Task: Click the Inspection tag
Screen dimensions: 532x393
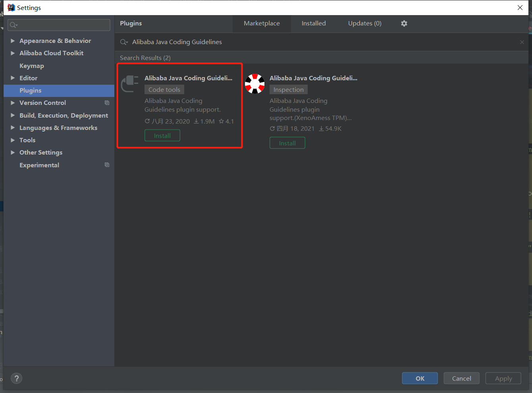Action: tap(289, 90)
